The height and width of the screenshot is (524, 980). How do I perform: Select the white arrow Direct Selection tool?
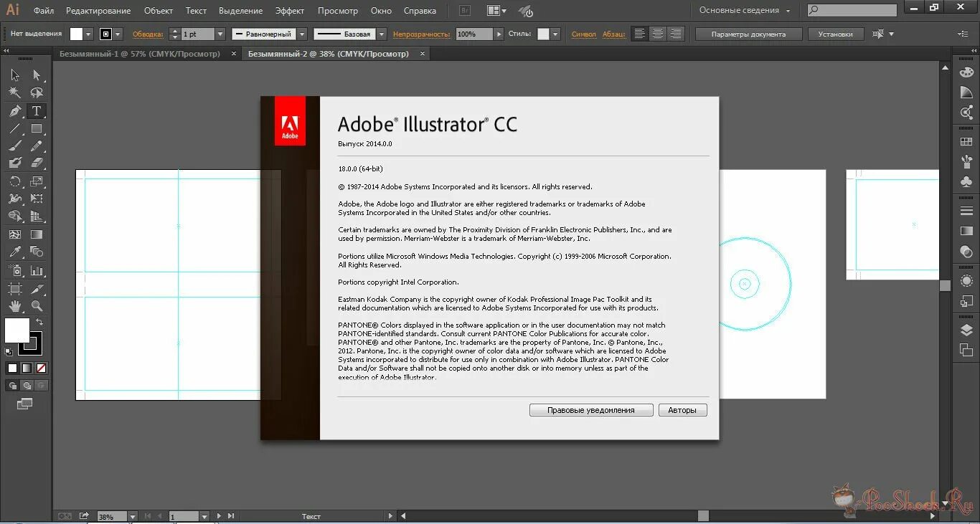click(x=37, y=75)
